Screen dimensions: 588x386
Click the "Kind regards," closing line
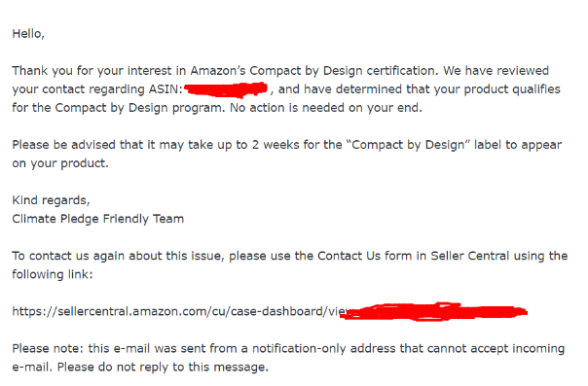coord(51,200)
